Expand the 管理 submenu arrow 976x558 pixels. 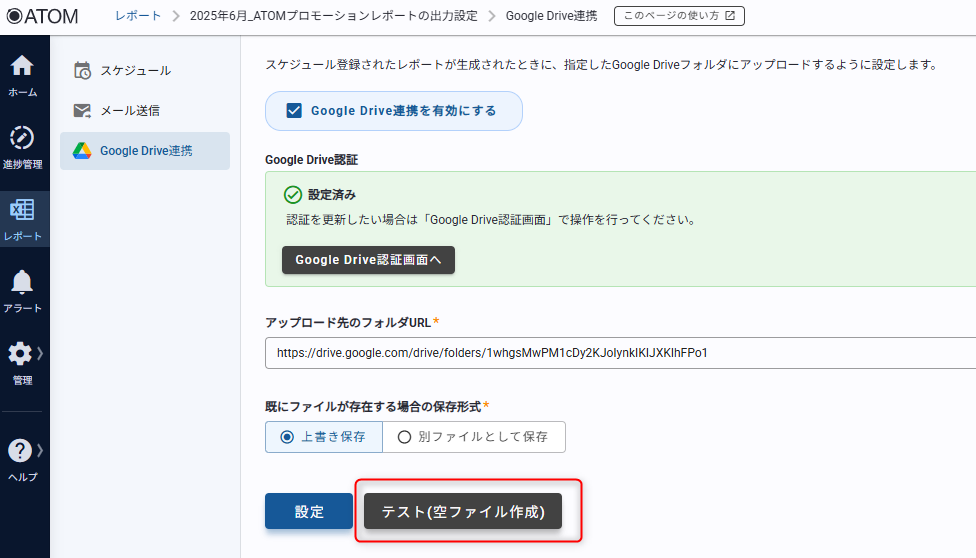[x=40, y=354]
